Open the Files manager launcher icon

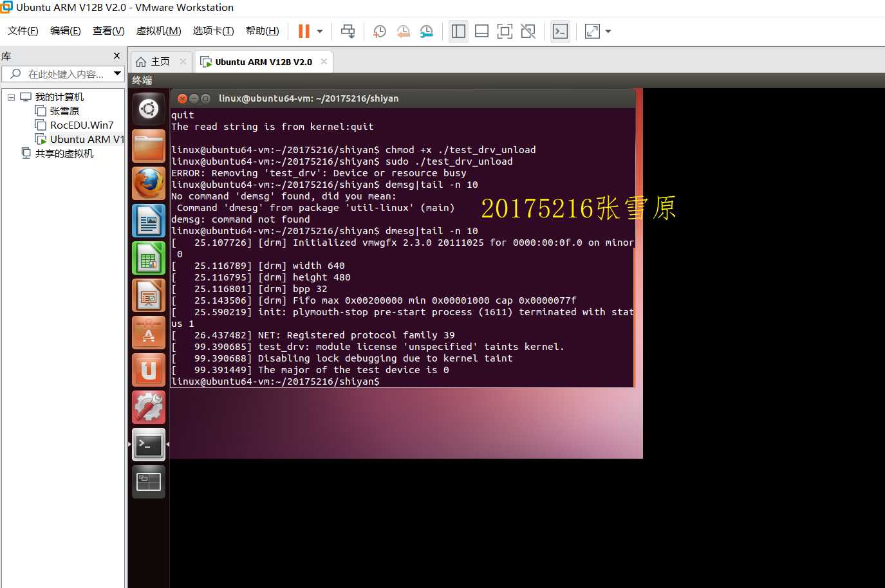(149, 146)
